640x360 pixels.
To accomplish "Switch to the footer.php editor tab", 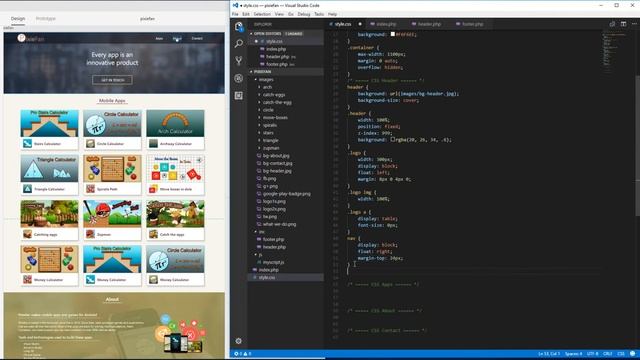I will (472, 24).
